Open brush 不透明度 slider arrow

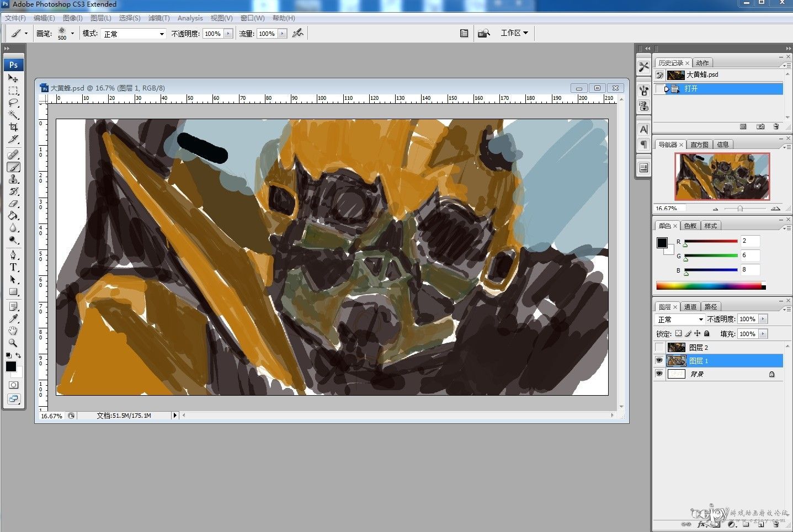click(x=228, y=34)
